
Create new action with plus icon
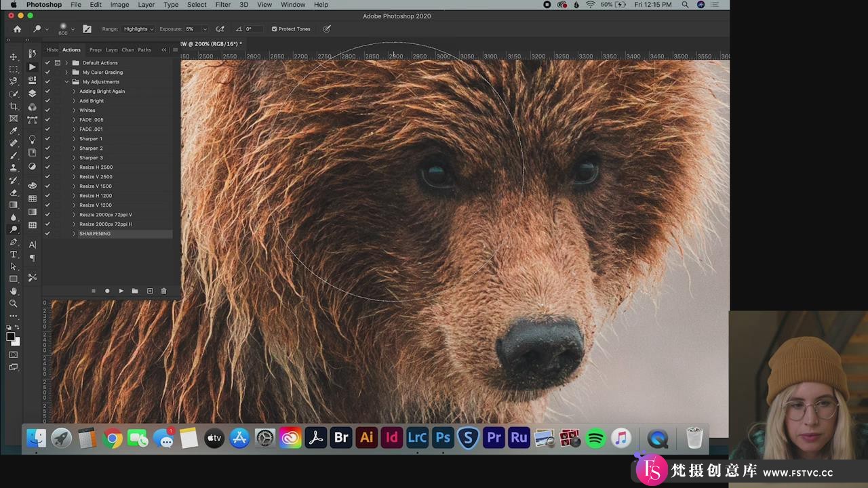[x=150, y=291]
